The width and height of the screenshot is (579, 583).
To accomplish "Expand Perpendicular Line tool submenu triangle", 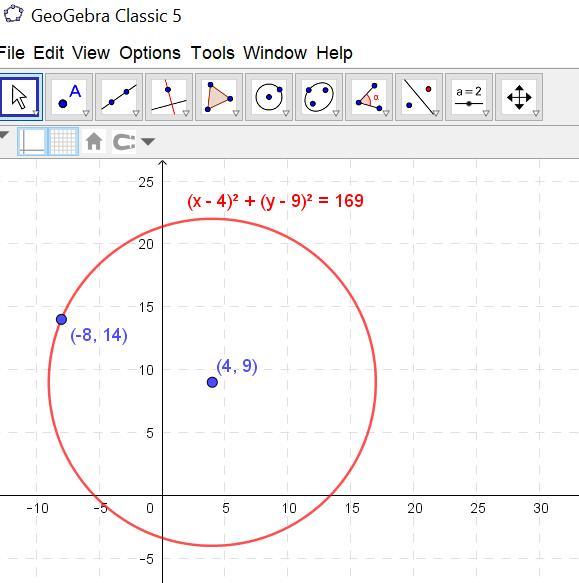I will [186, 113].
